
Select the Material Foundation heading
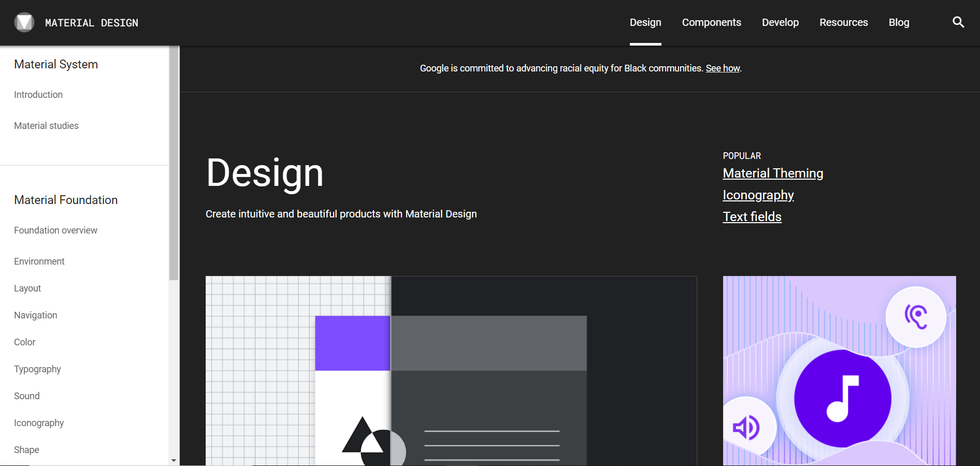click(66, 200)
